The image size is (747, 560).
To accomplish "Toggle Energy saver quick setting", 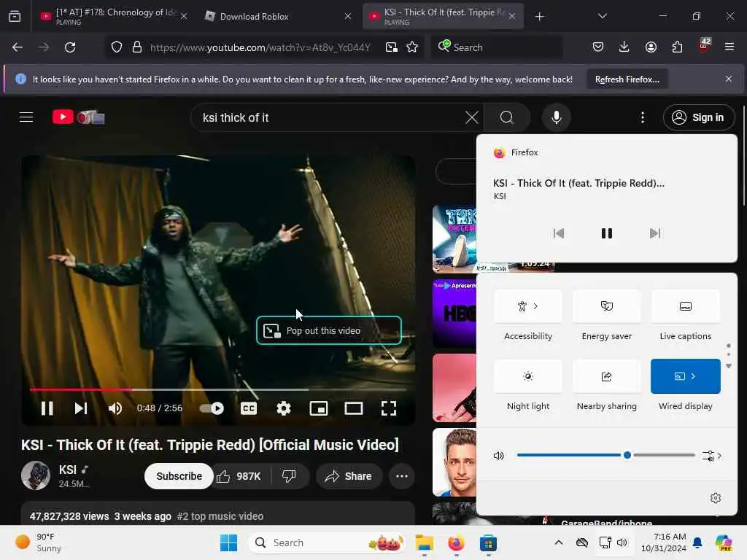I will pos(606,306).
